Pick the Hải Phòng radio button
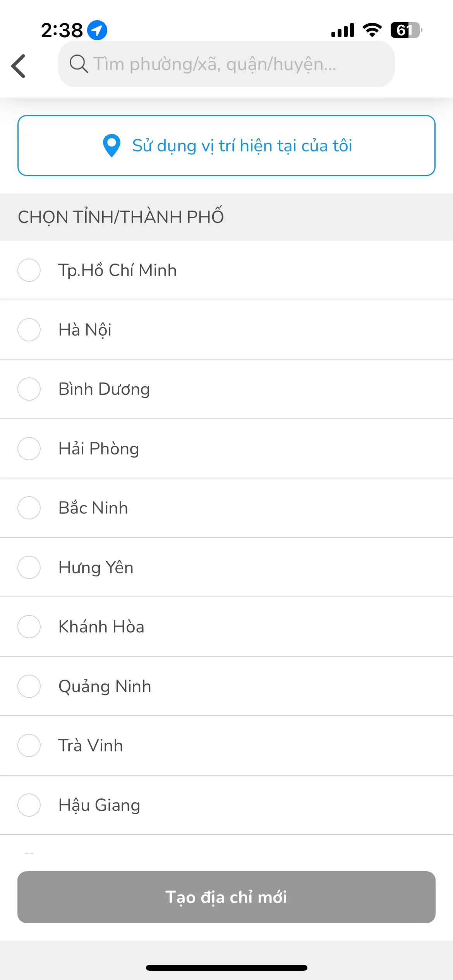453x980 pixels. tap(29, 449)
